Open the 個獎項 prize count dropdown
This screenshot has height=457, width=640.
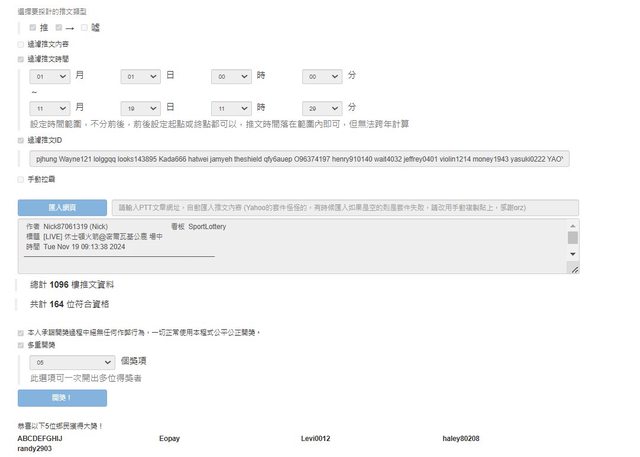72,362
